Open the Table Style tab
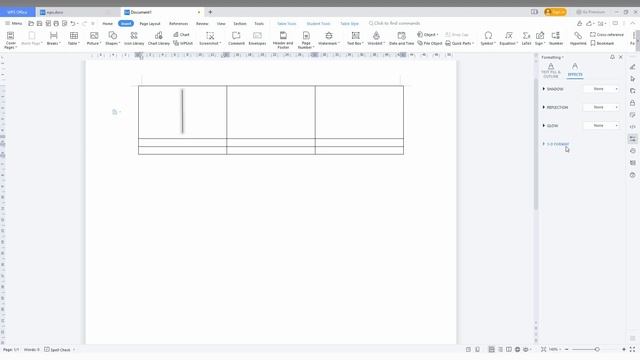The image size is (640, 360). click(349, 24)
